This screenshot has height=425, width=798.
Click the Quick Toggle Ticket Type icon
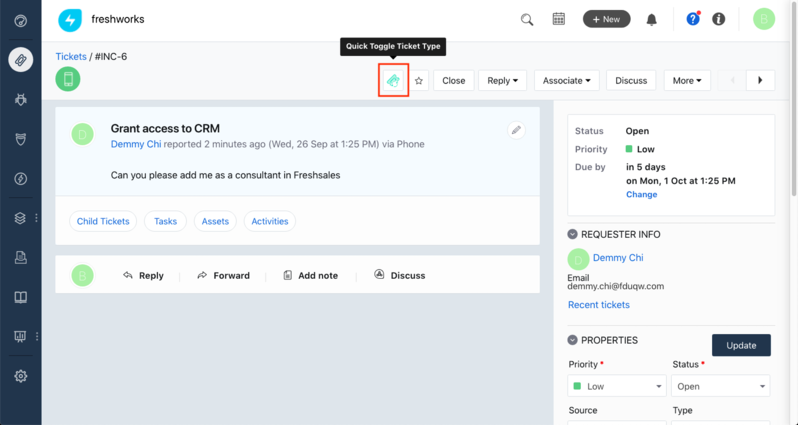pyautogui.click(x=393, y=80)
